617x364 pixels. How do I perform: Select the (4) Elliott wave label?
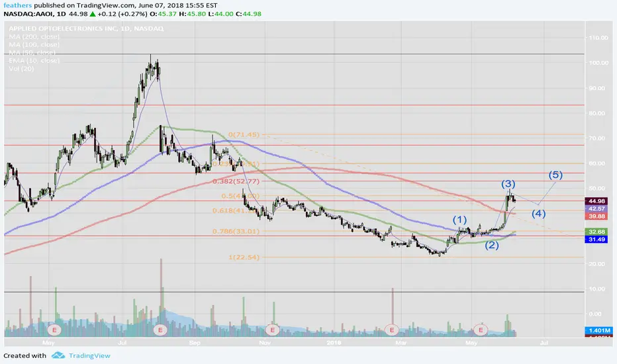tap(539, 214)
